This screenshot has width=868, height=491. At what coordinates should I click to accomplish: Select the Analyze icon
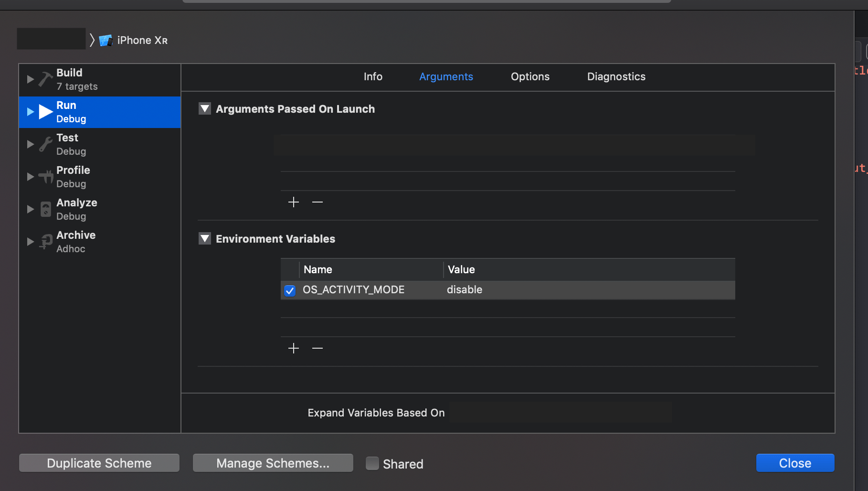click(45, 209)
